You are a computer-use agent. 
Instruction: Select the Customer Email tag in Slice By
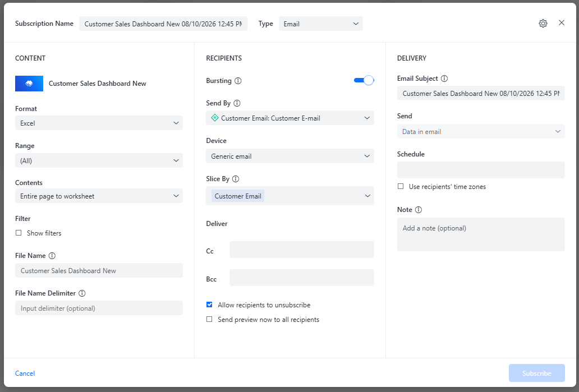[x=238, y=196]
